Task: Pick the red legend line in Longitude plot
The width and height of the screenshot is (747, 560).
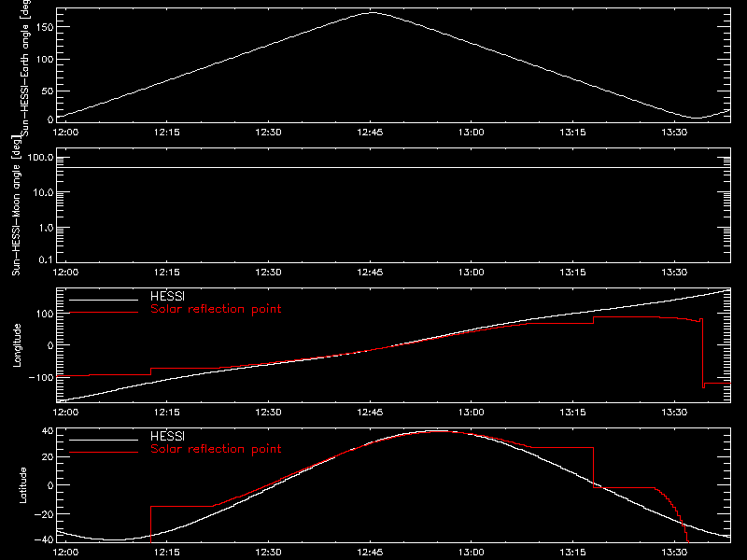Action: pyautogui.click(x=104, y=313)
